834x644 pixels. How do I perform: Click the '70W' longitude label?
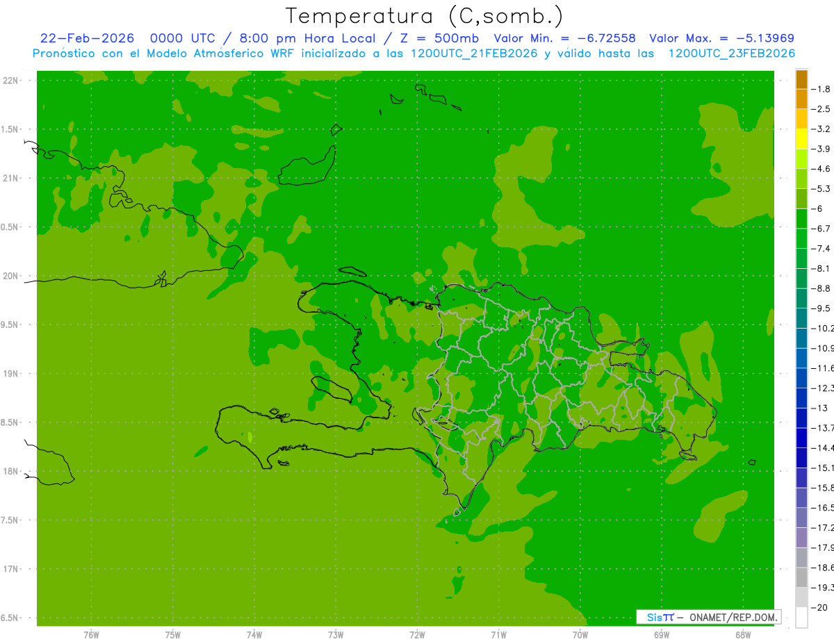pos(580,635)
